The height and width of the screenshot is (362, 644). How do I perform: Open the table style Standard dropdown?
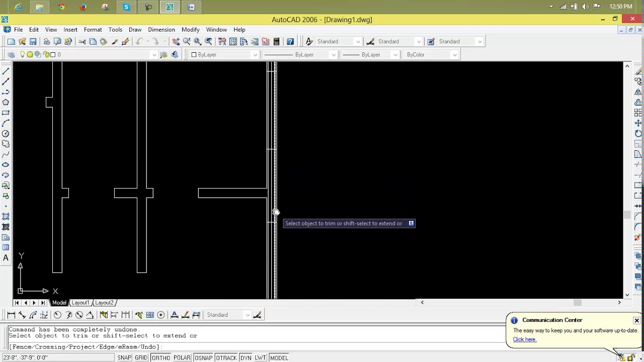[x=480, y=42]
